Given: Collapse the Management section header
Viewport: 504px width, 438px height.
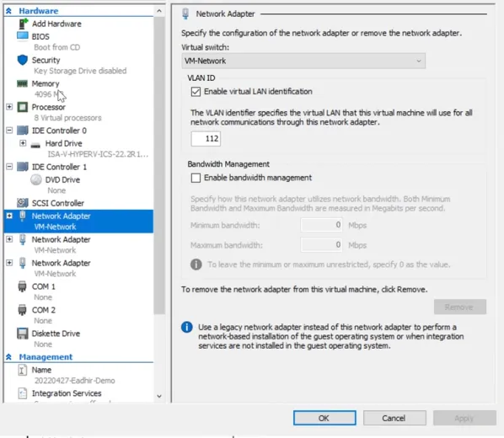Looking at the screenshot, I should pos(8,356).
